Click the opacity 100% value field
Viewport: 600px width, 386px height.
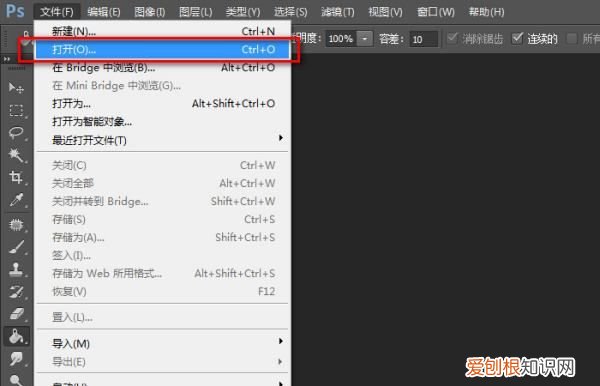(341, 39)
